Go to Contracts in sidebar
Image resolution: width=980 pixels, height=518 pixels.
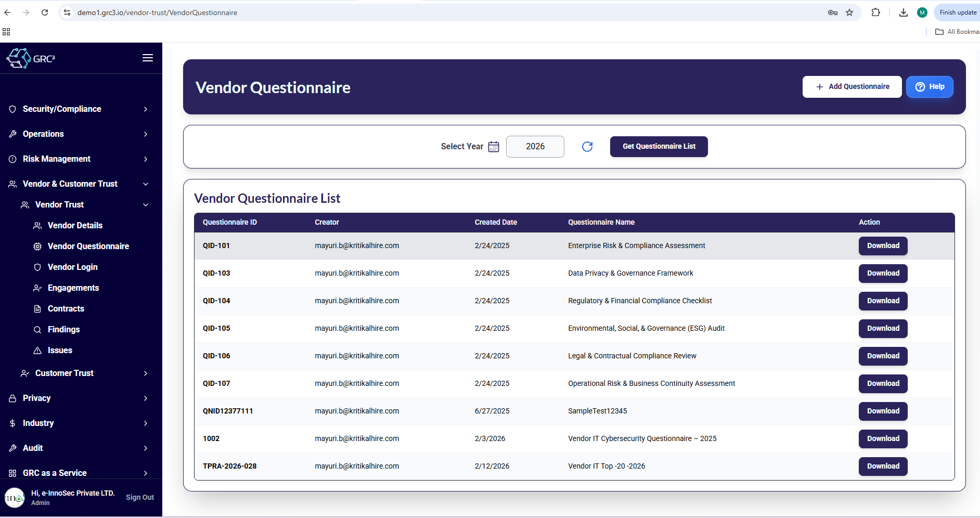pyautogui.click(x=66, y=309)
